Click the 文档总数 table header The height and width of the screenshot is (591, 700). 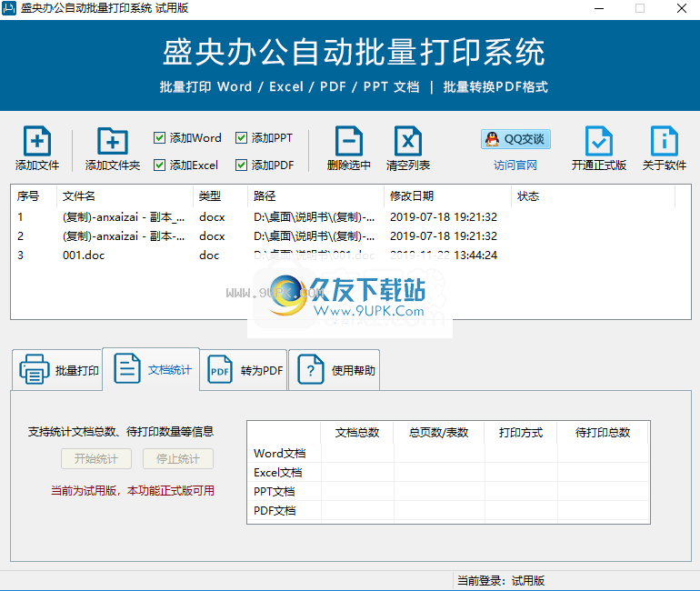pos(357,433)
